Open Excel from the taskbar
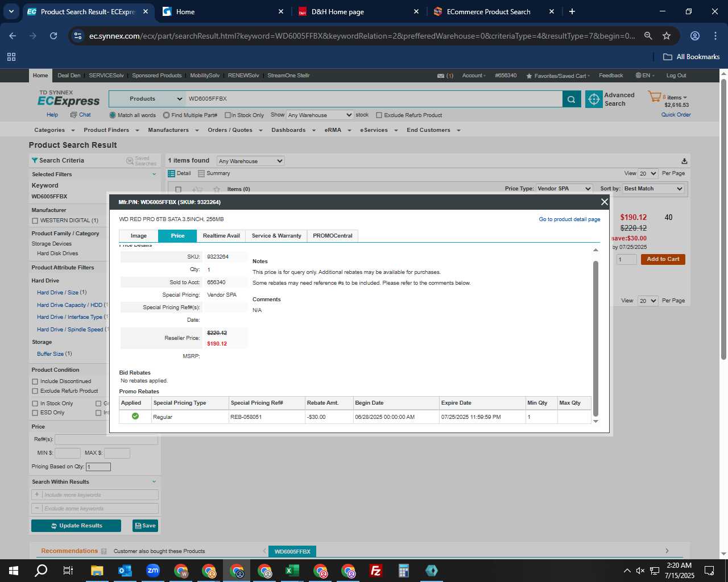 (292, 571)
